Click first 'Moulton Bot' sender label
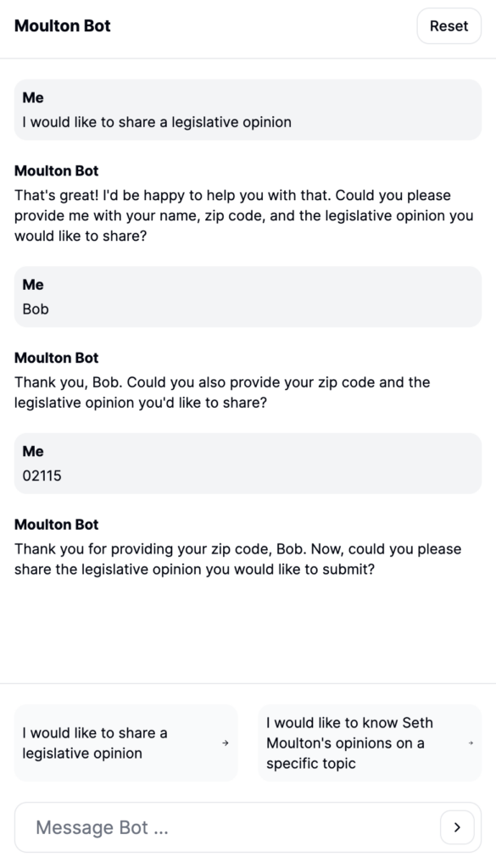496x868 pixels. [57, 170]
